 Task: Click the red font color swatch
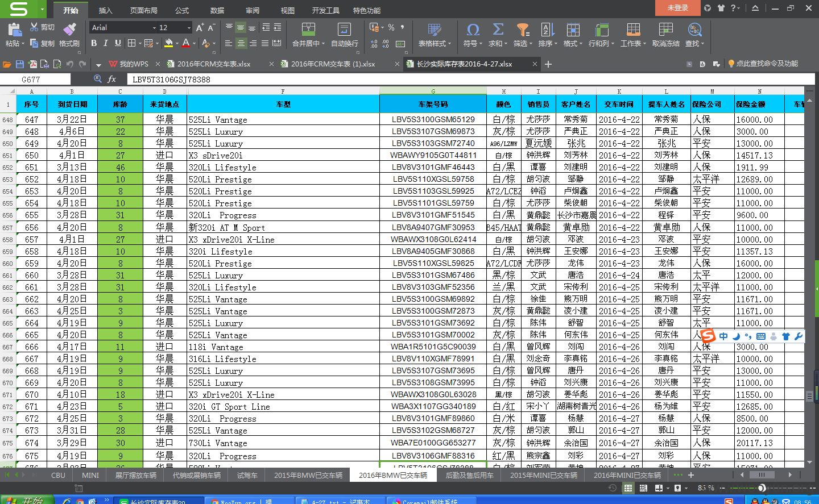(x=186, y=43)
